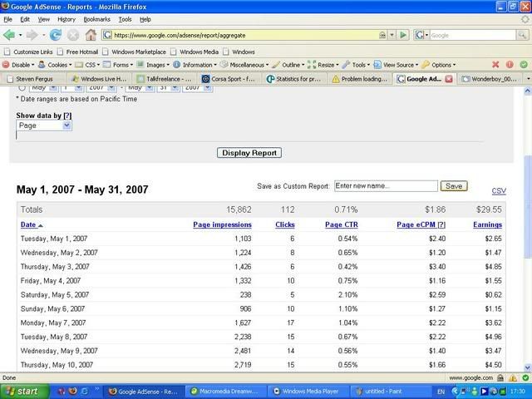Click the Windows Start button

click(22, 391)
